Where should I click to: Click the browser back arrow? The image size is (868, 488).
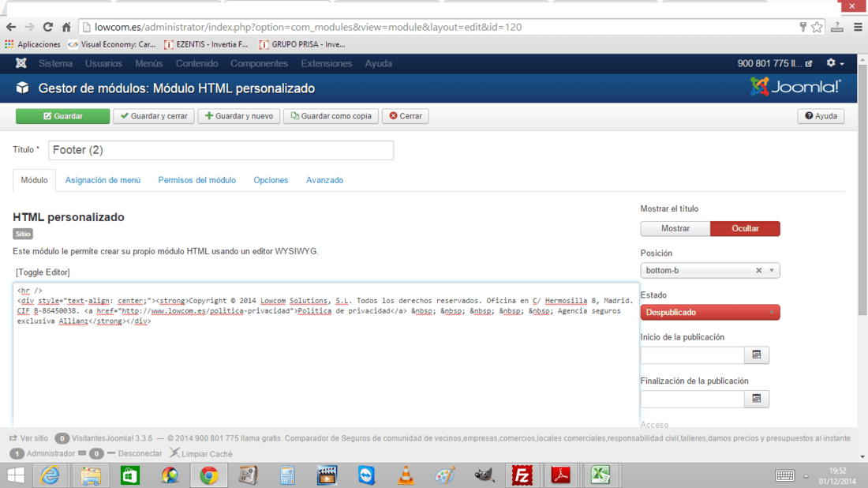11,27
